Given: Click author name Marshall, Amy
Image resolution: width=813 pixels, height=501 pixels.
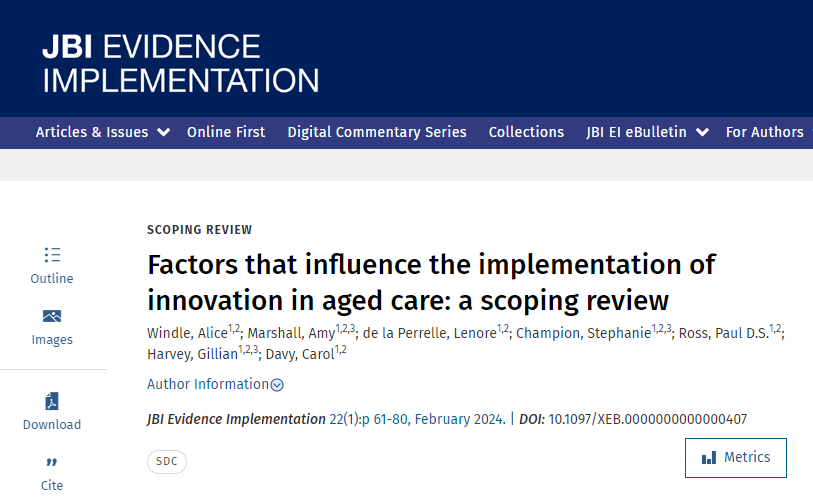Looking at the screenshot, I should (x=291, y=333).
